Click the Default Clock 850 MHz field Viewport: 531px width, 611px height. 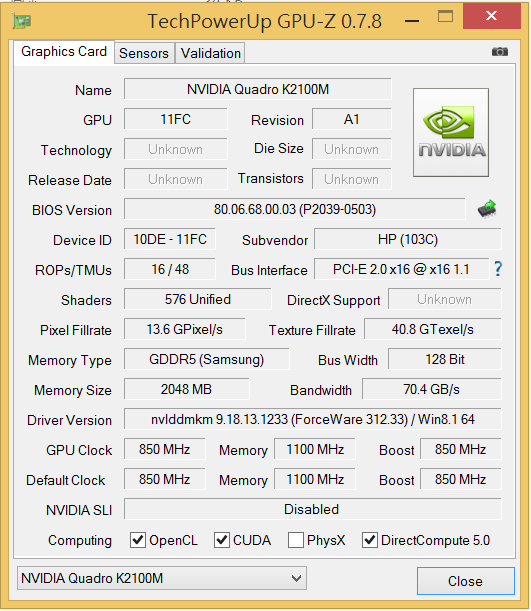[x=164, y=479]
